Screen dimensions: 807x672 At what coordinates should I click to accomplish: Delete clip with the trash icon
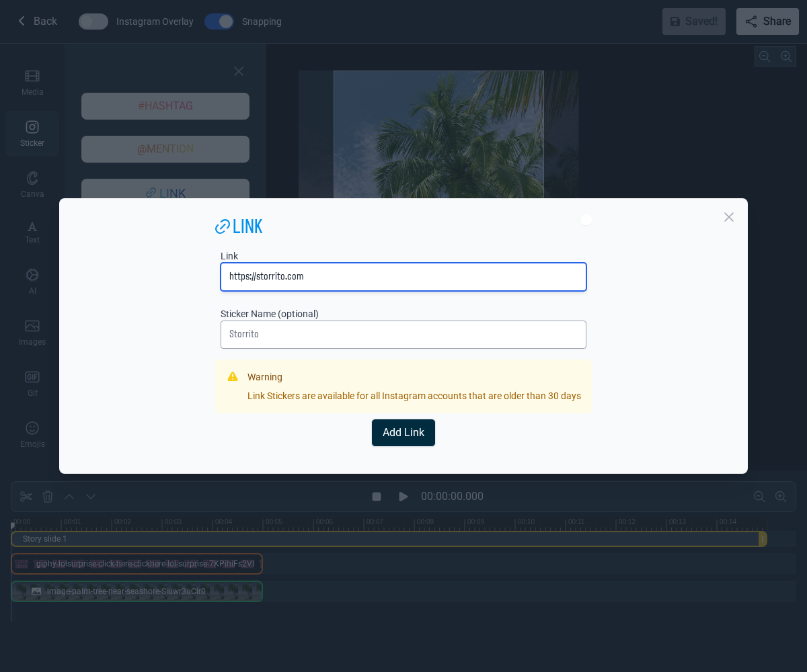point(48,497)
